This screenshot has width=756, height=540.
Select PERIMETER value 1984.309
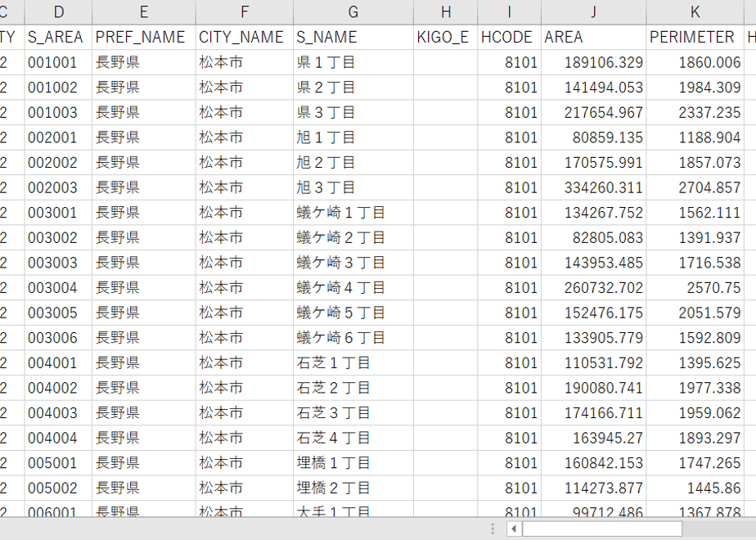(x=695, y=88)
